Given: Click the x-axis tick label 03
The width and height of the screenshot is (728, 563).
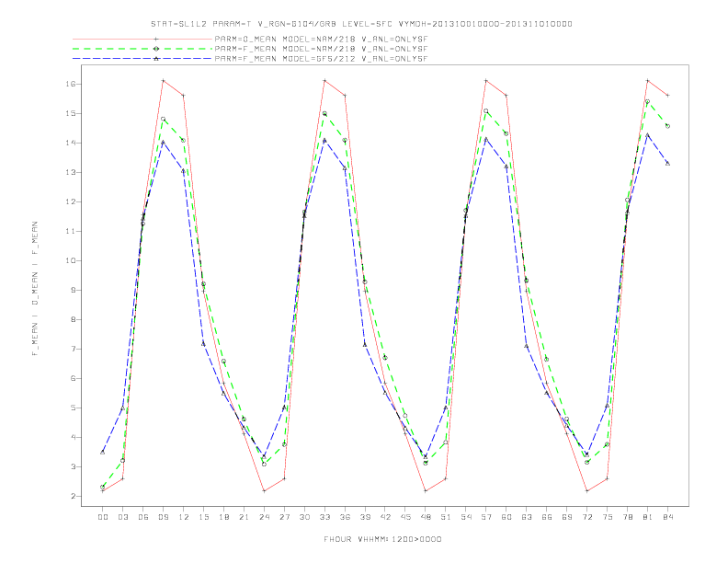Looking at the screenshot, I should (x=122, y=517).
